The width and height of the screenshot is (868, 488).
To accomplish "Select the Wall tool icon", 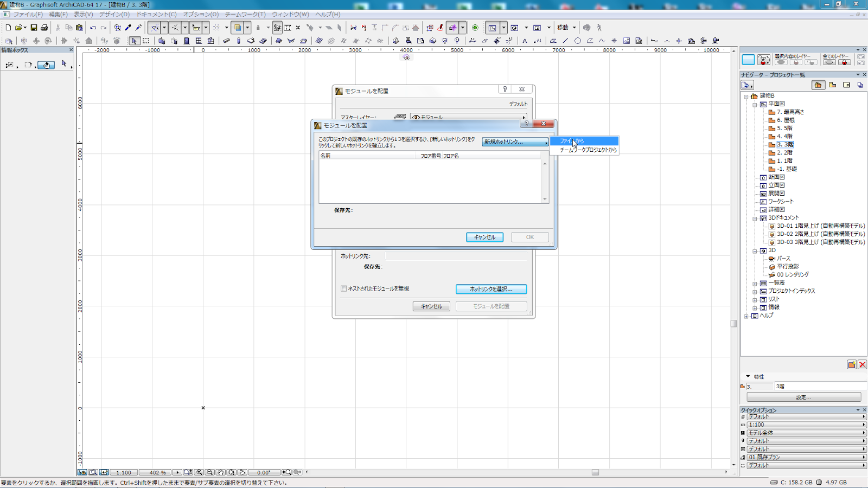I will click(162, 41).
